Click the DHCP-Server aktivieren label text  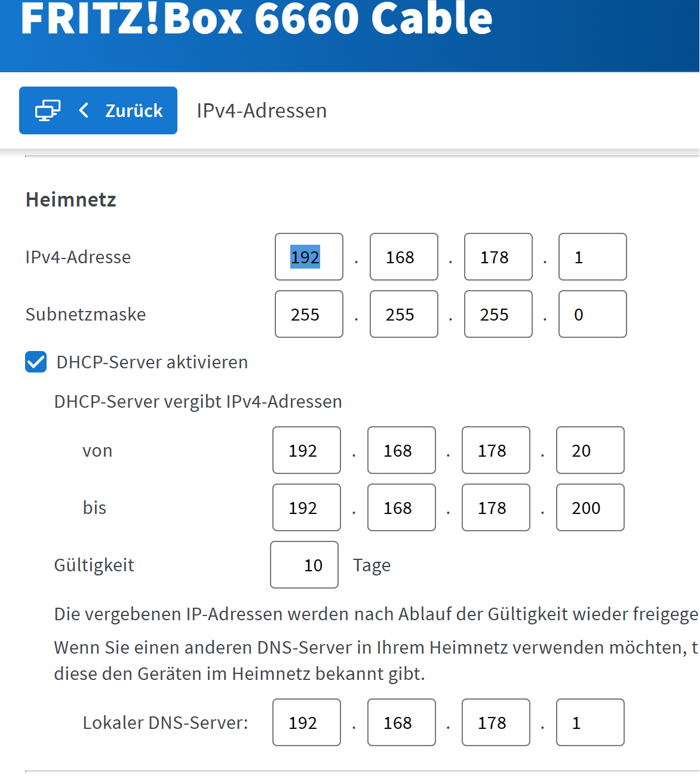coord(152,362)
